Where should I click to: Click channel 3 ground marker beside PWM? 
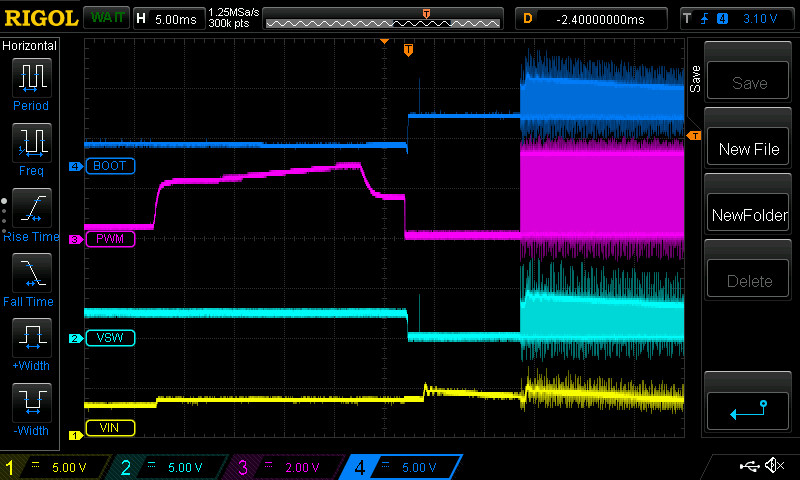click(76, 239)
